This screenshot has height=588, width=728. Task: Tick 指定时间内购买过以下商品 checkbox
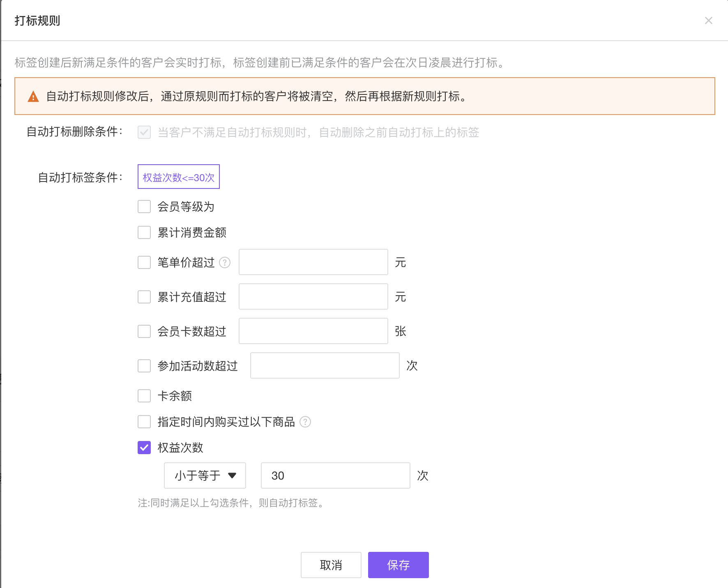144,422
